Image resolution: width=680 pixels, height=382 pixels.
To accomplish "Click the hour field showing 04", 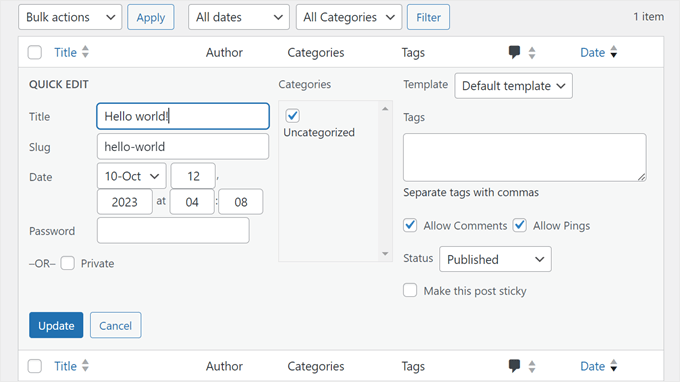I will (x=192, y=202).
